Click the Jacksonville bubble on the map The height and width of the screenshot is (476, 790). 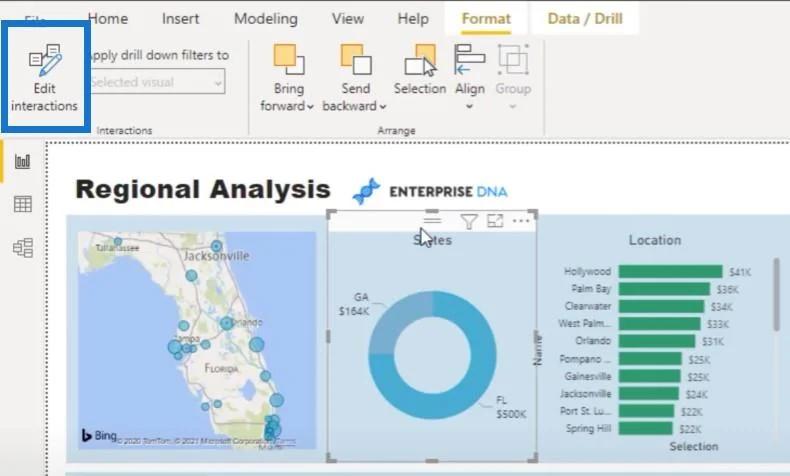216,246
